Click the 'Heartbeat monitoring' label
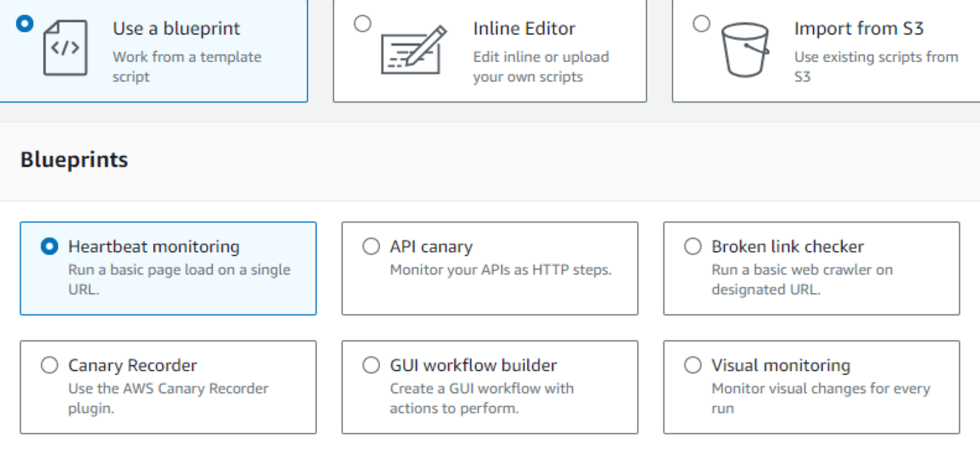Viewport: 980px width, 459px height. pos(154,246)
